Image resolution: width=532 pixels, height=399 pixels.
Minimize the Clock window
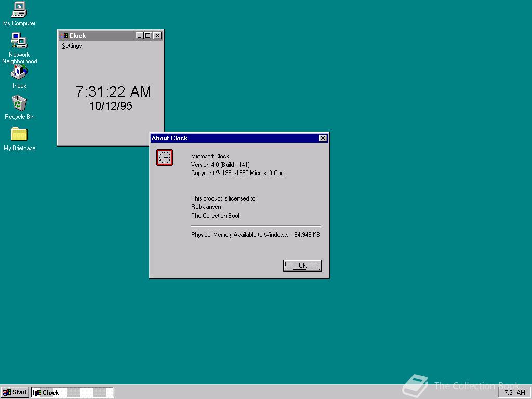[x=139, y=36]
